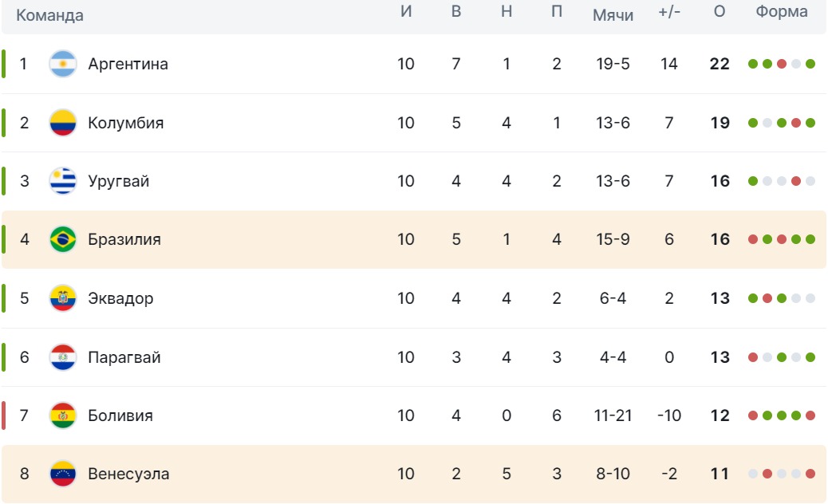Click the Ecuador flag icon
The width and height of the screenshot is (828, 504).
pos(62,298)
